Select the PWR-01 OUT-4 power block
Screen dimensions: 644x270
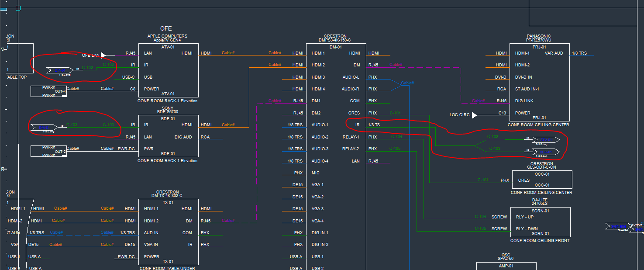(49, 91)
